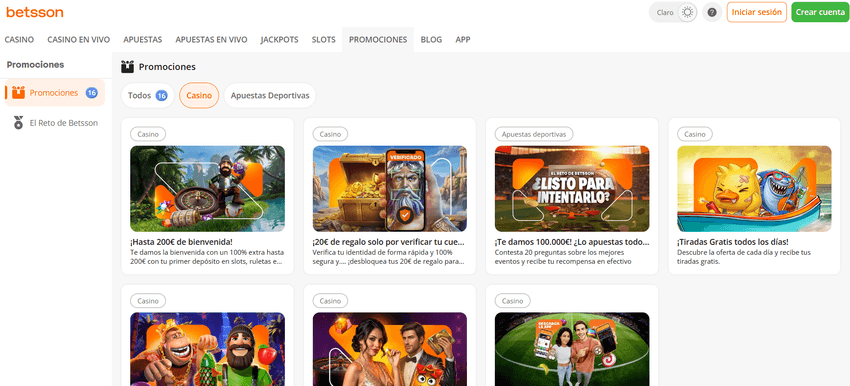Click ¡Te damos 100.000€! promo title
This screenshot has height=386, width=850.
pyautogui.click(x=572, y=242)
